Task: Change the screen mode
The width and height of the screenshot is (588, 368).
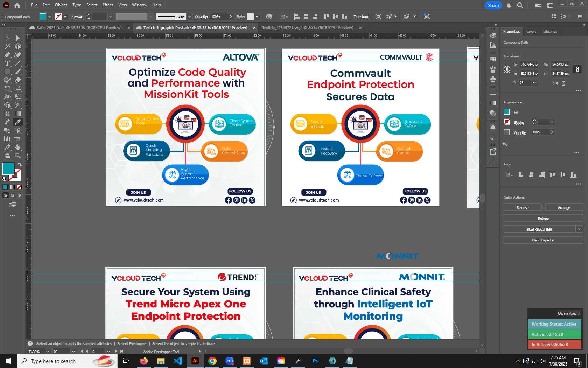Action: pos(13,204)
